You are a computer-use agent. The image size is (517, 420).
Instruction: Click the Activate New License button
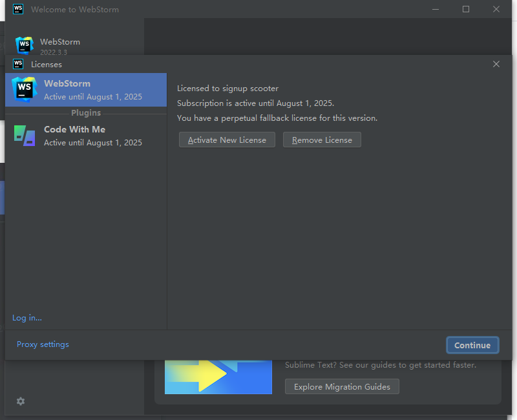pos(227,140)
